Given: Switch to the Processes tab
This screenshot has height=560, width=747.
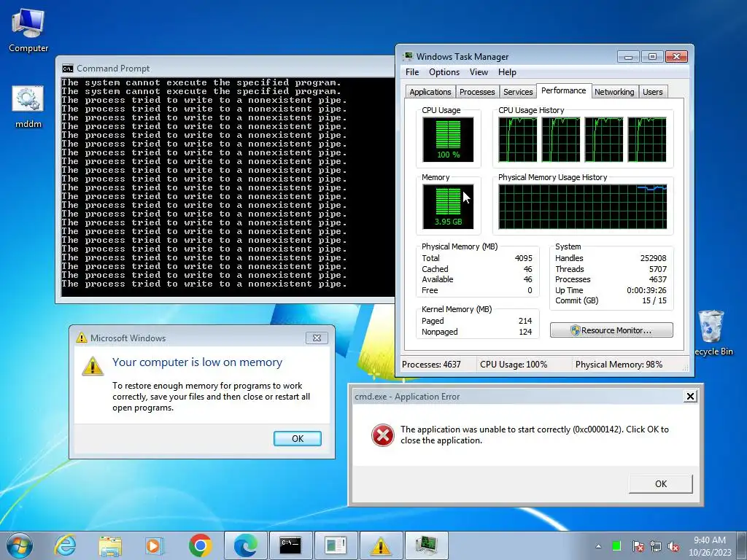Looking at the screenshot, I should pos(477,92).
